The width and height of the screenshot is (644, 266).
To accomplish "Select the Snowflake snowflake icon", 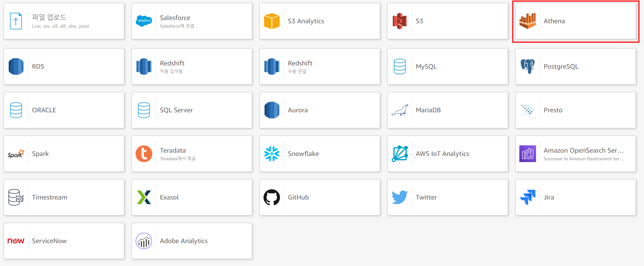I will click(x=272, y=154).
